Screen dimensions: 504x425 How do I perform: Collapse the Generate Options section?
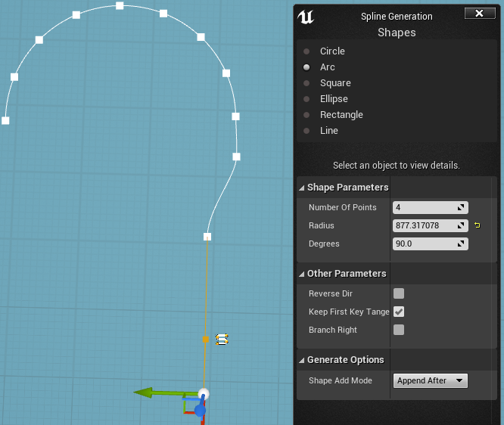click(x=301, y=361)
